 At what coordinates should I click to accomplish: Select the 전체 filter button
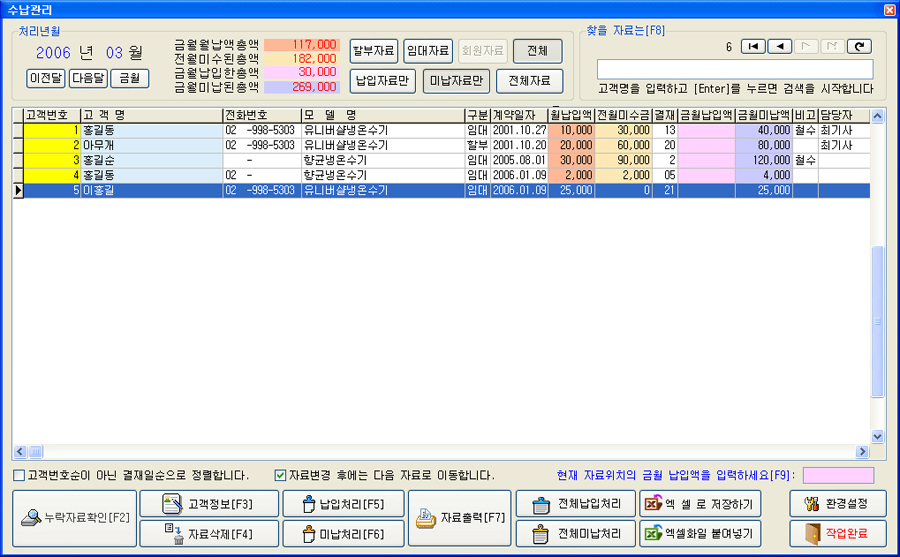click(537, 51)
